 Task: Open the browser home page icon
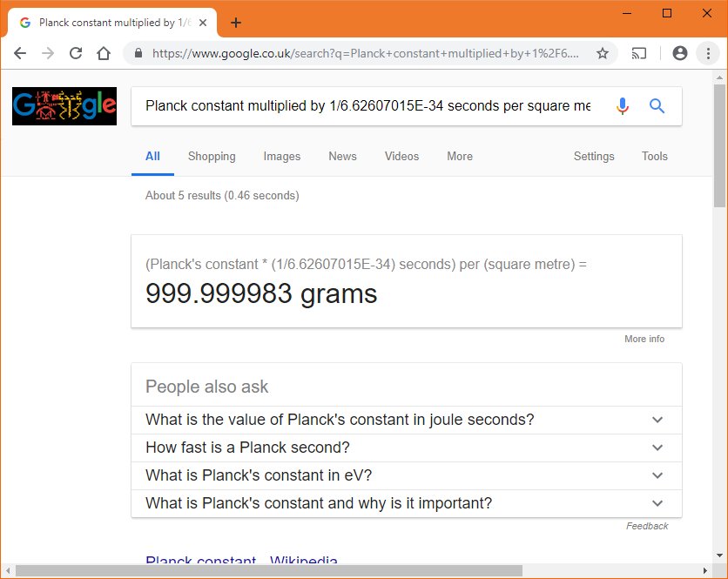[x=104, y=53]
